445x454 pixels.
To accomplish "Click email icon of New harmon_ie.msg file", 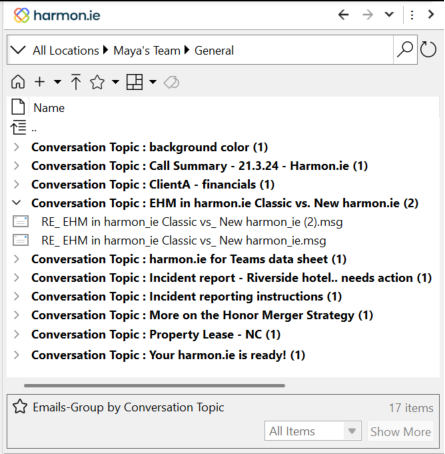I will 20,240.
